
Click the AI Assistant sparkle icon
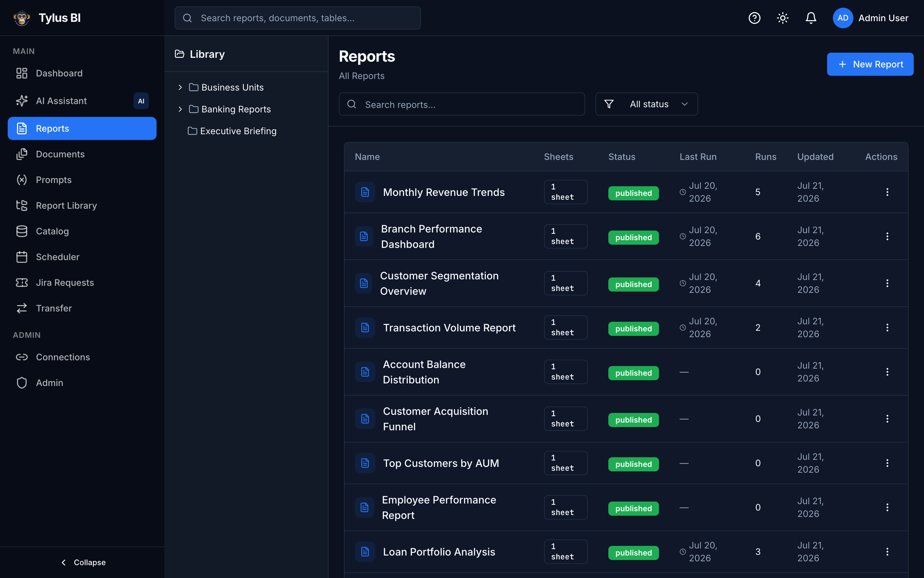coord(22,101)
